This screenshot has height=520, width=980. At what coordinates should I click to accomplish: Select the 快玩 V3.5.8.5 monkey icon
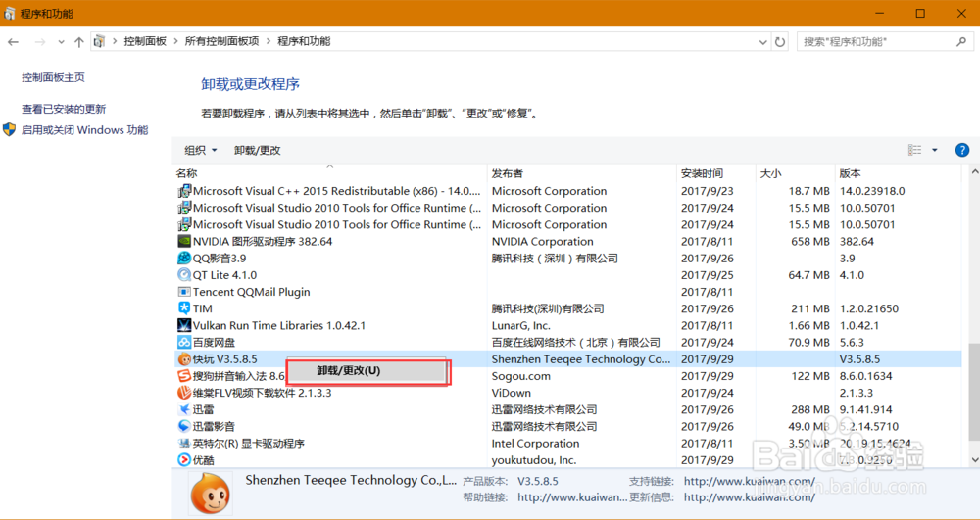point(184,359)
